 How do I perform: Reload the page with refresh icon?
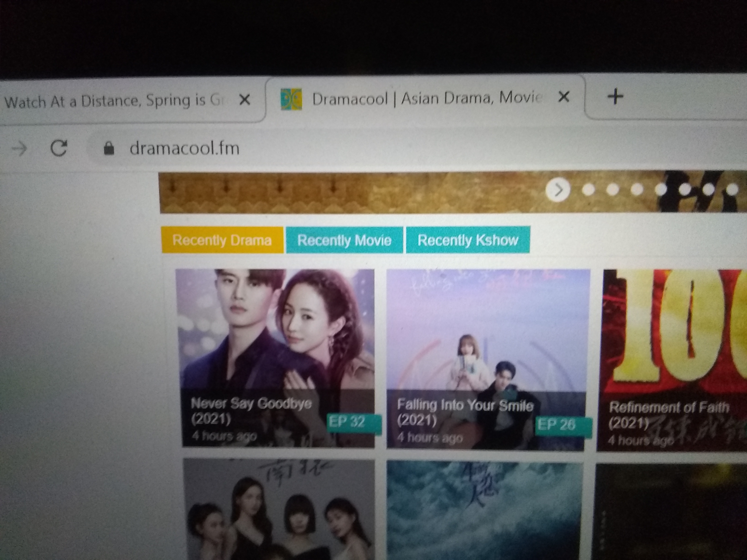[x=59, y=148]
